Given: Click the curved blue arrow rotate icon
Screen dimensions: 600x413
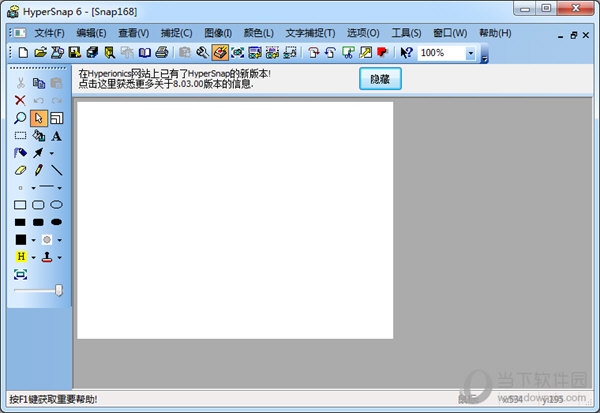Looking at the screenshot, I should point(331,52).
